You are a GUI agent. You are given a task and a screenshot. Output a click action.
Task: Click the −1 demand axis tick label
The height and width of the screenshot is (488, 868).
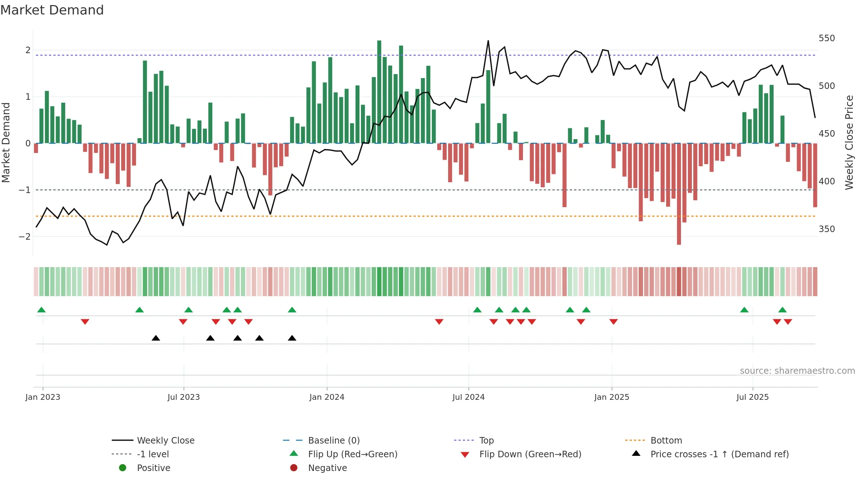[25, 190]
